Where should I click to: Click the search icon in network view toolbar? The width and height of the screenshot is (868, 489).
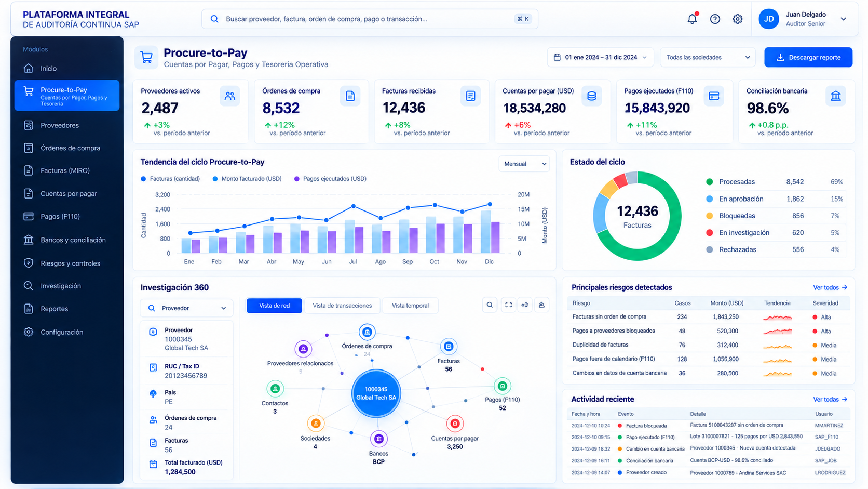[490, 305]
